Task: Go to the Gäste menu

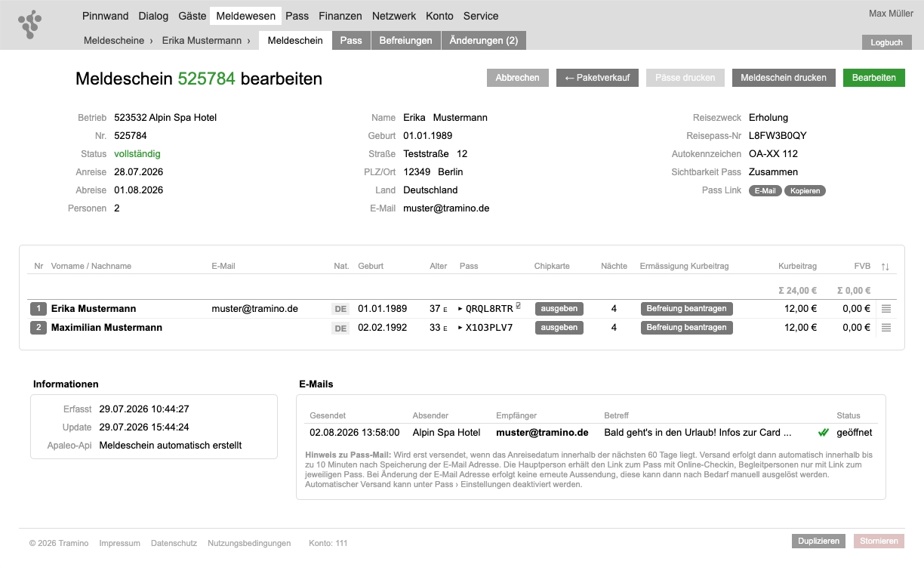Action: [x=192, y=16]
